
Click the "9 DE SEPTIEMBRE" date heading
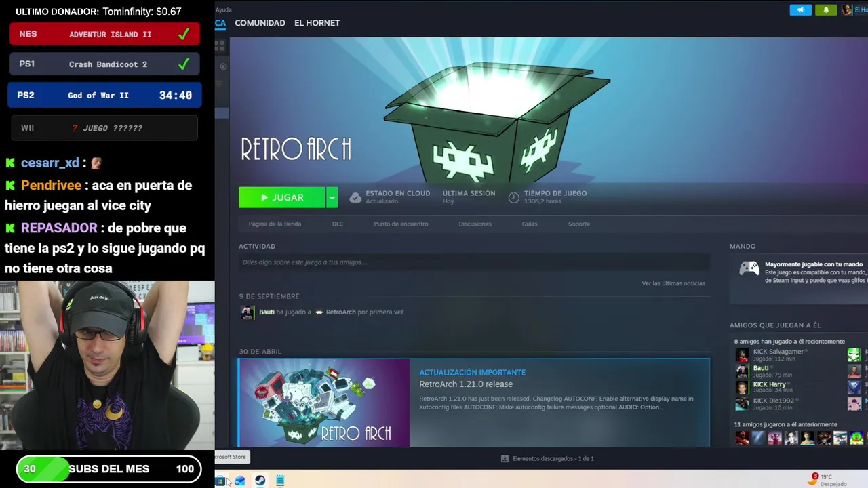pos(269,296)
